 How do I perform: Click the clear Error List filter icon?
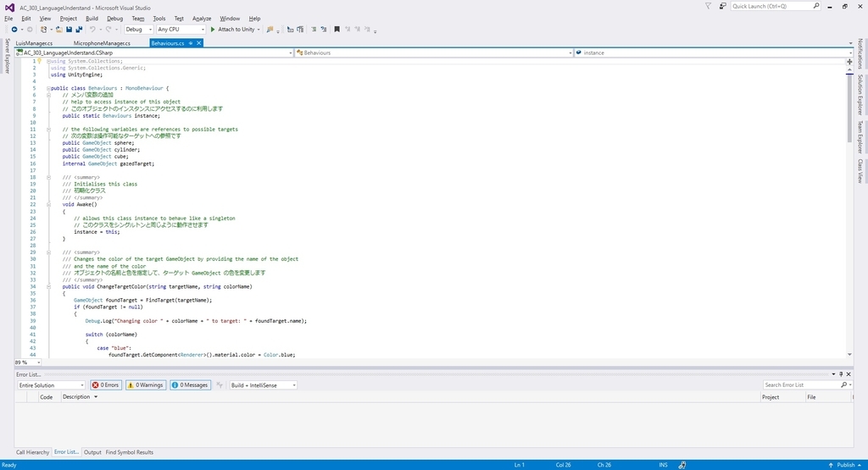(x=220, y=385)
